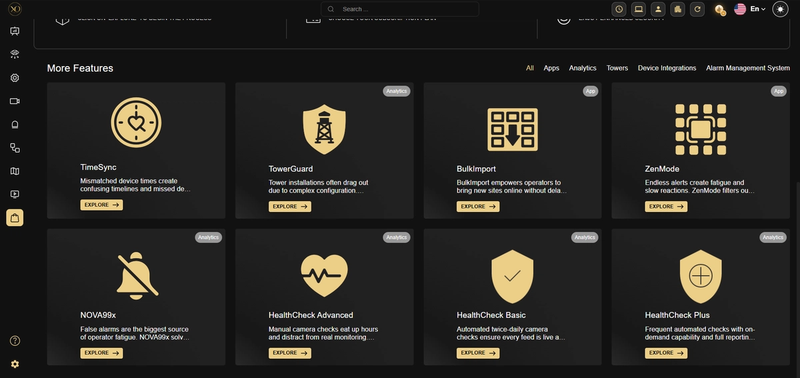
Task: Click the Analytics badge on HealthCheck Advanced card
Action: [x=396, y=237]
